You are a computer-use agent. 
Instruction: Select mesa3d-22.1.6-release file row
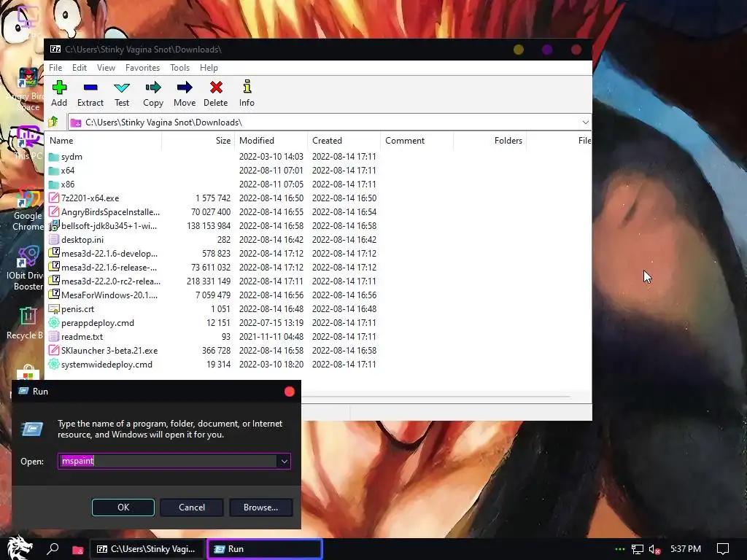(x=212, y=267)
